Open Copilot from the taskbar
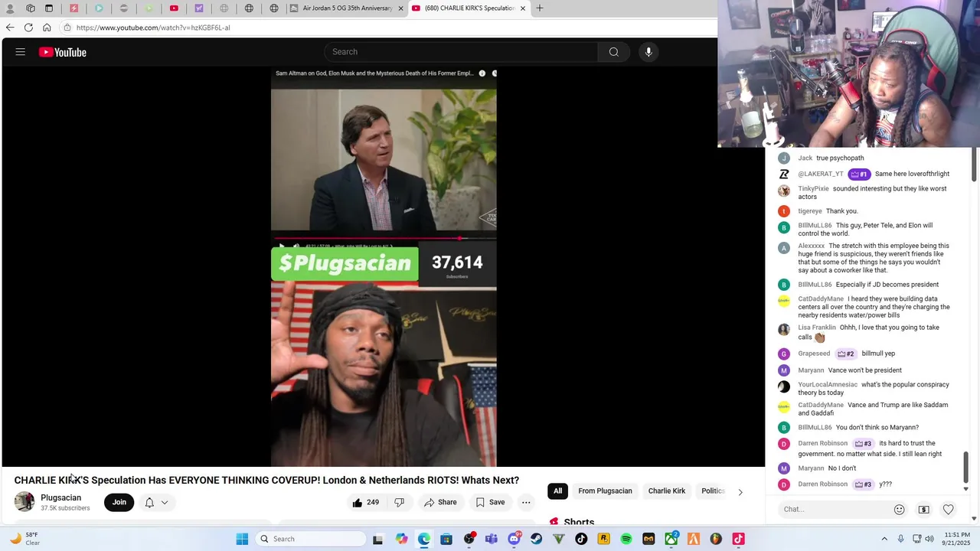 click(401, 539)
